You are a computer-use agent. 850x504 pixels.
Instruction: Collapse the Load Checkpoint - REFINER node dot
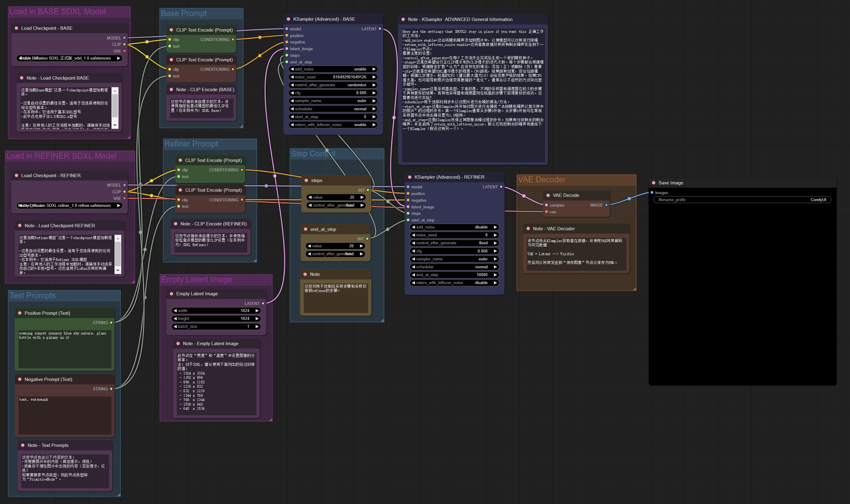click(x=16, y=176)
